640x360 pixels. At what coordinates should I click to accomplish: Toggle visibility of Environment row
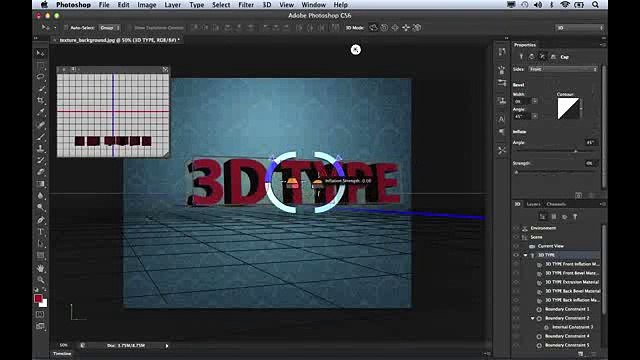point(516,228)
